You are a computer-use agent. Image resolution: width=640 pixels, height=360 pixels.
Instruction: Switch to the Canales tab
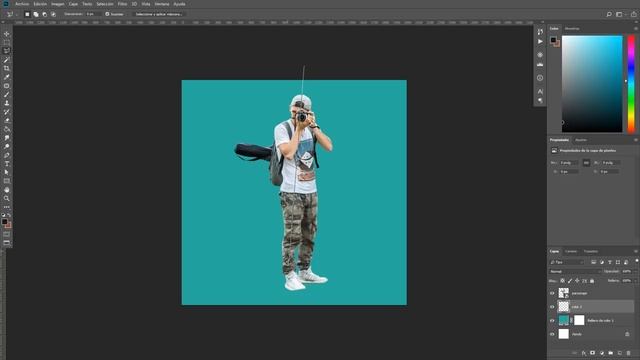point(571,251)
